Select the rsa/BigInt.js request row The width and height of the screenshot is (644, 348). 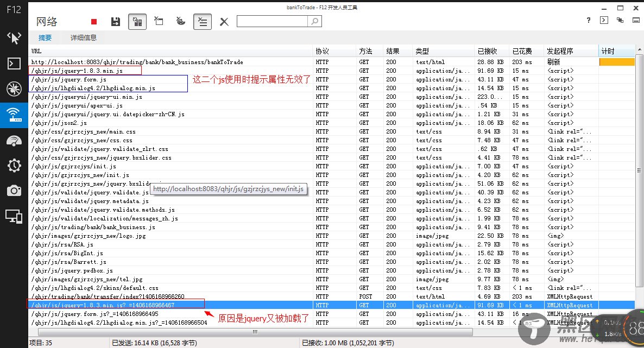331,253
